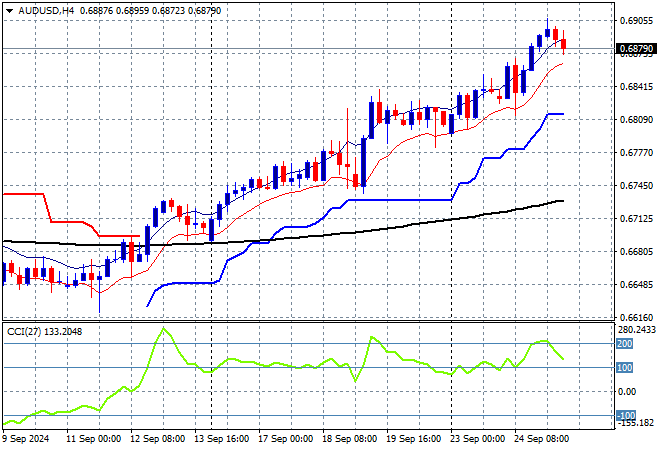Click the 23 Sep 00:00 time label
Image resolution: width=660 pixels, height=450 pixels.
pos(477,439)
